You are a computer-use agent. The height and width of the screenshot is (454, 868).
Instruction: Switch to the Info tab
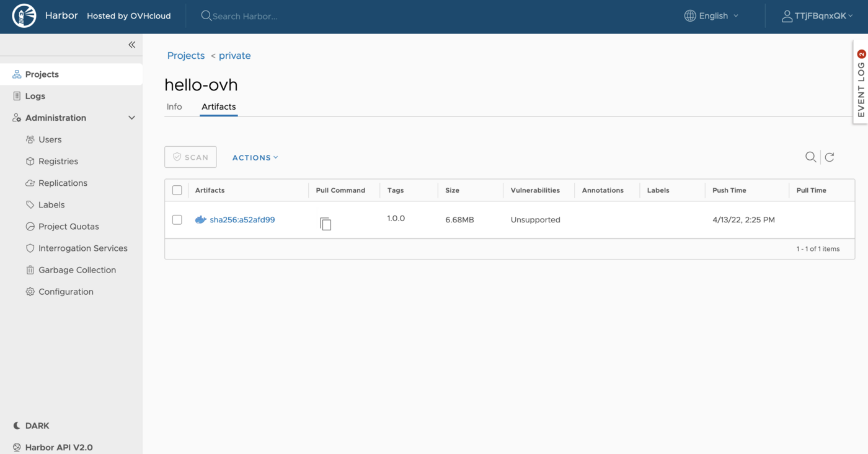(x=174, y=107)
